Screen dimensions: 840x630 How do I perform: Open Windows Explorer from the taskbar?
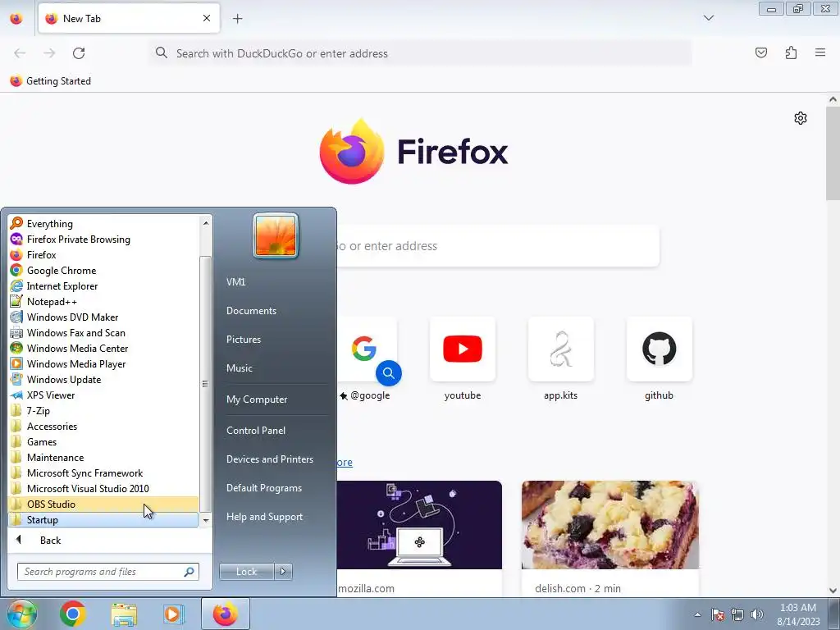[124, 614]
